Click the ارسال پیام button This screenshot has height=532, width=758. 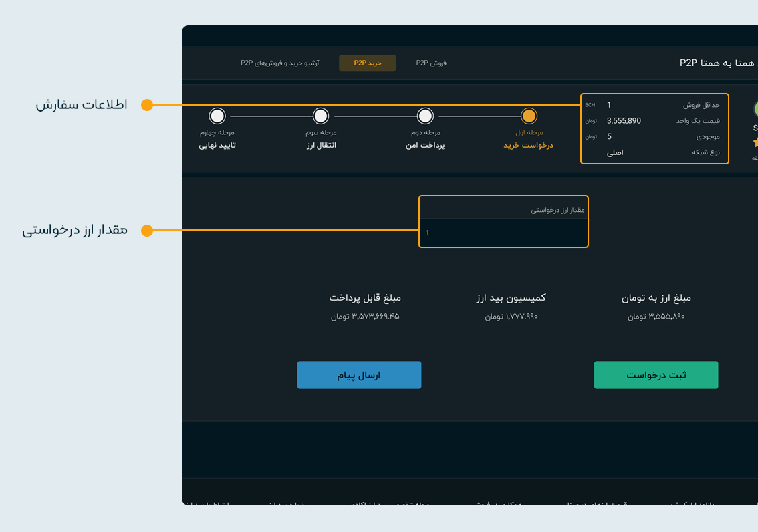point(358,375)
